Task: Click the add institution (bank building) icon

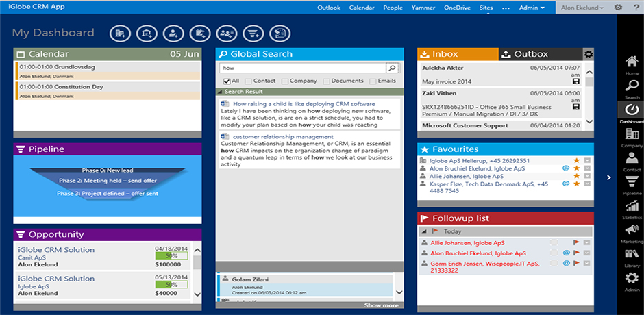Action: [x=147, y=34]
